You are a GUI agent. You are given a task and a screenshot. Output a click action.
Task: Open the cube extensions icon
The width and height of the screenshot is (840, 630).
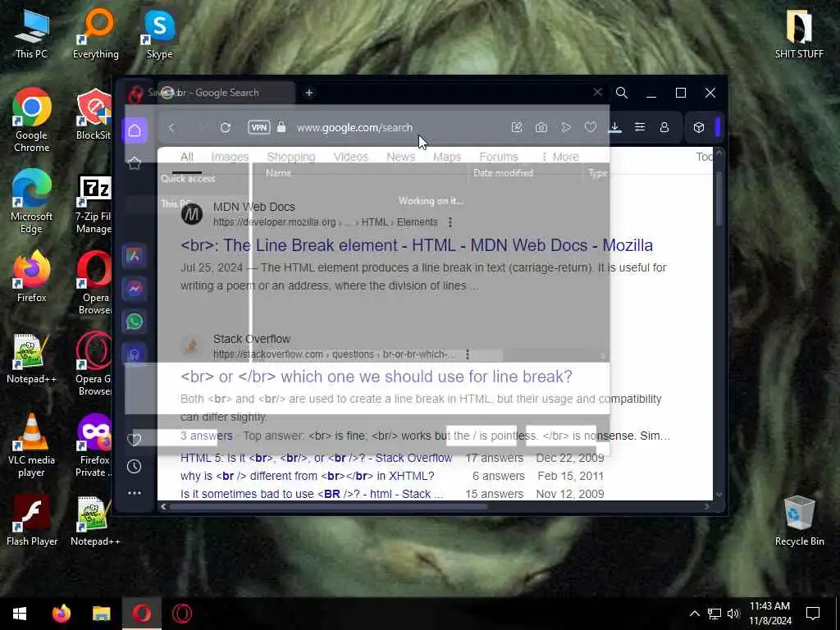[699, 127]
